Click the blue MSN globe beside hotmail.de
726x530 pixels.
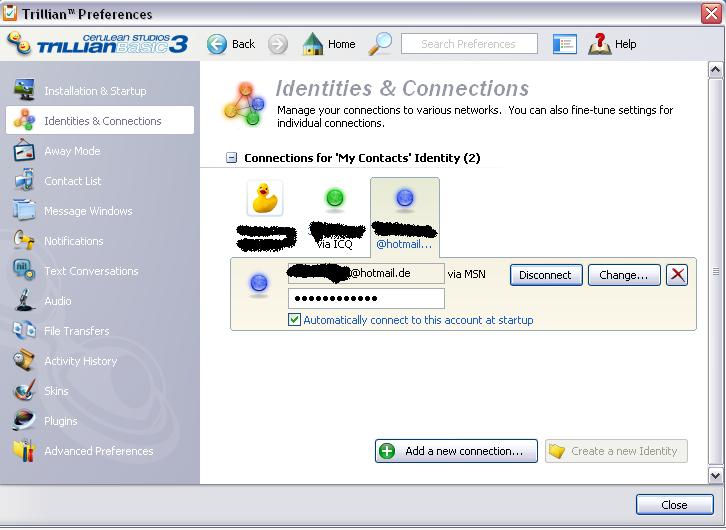259,283
